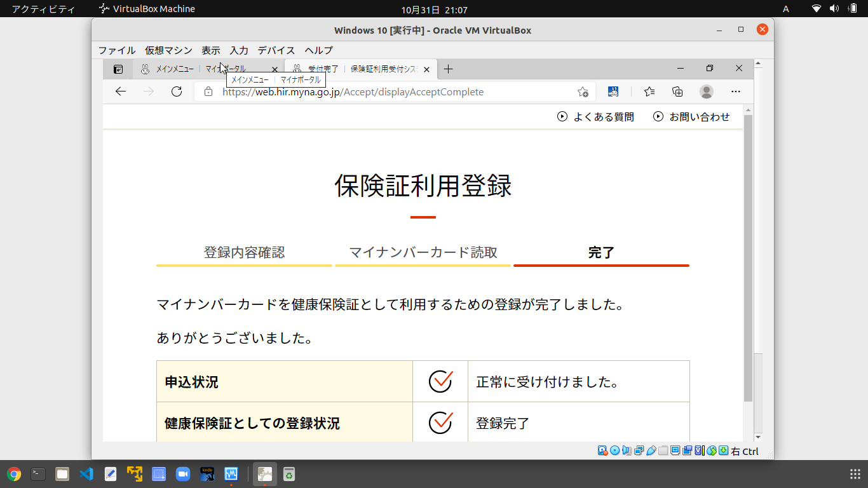Image resolution: width=868 pixels, height=488 pixels.
Task: Click the audio icon in VirtualBox status bar
Action: 627,451
